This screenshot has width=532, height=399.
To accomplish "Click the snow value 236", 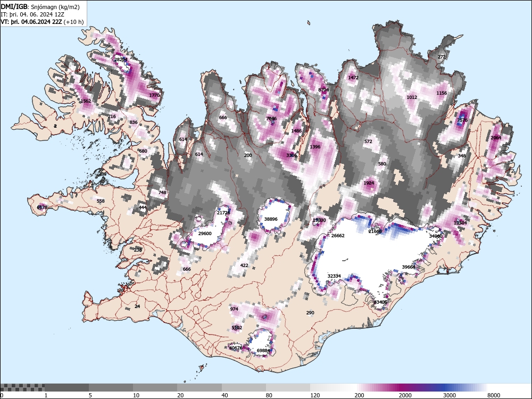I will [x=138, y=250].
